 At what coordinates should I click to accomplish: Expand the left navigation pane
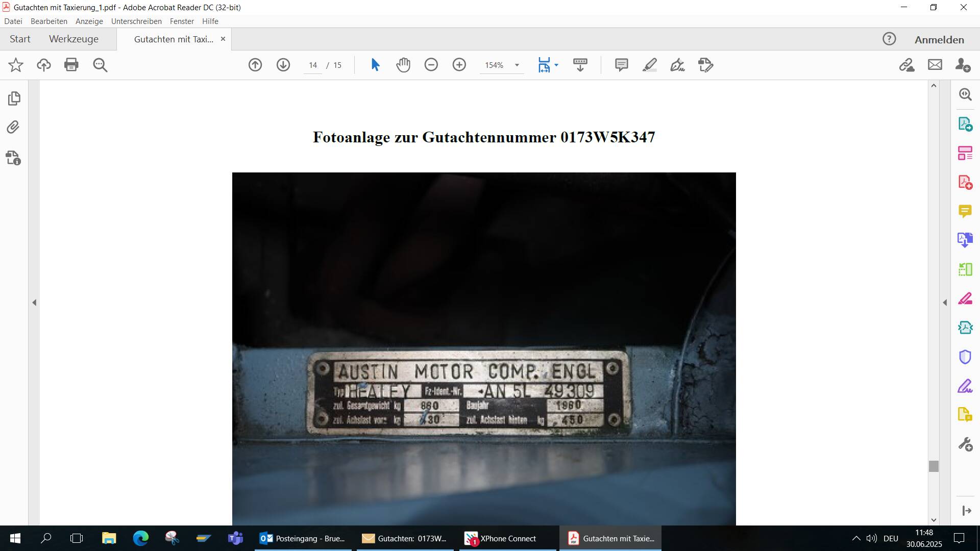click(x=34, y=303)
